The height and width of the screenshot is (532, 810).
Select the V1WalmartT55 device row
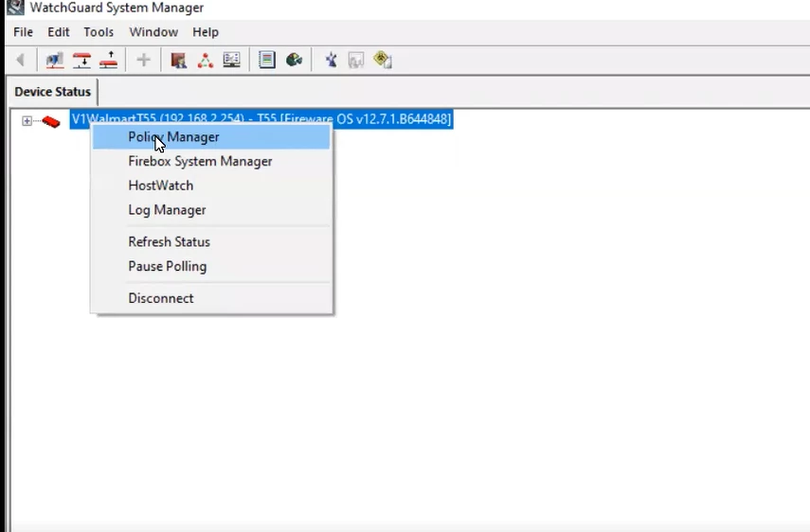tap(261, 119)
